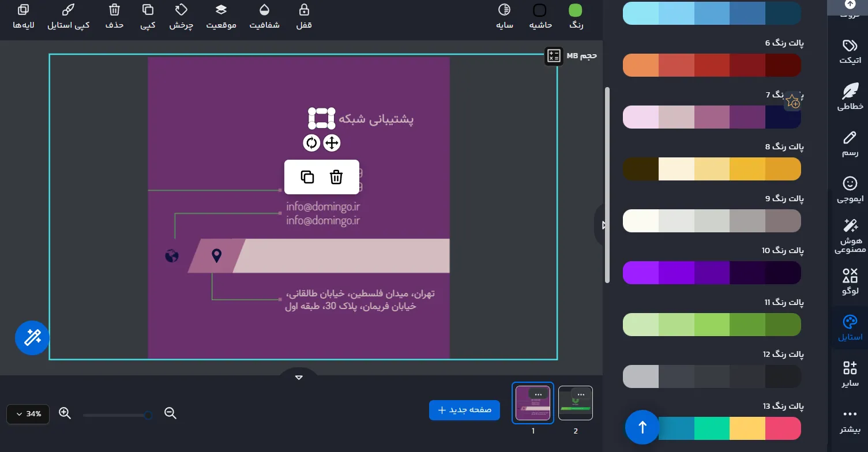Click the zoom level slider handle
This screenshot has width=868, height=452.
(148, 415)
